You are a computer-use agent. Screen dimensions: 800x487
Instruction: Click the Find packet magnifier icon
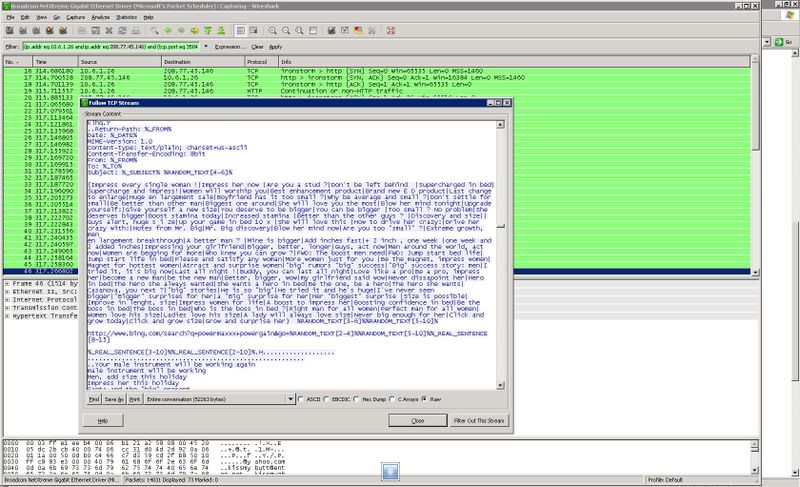click(154, 31)
